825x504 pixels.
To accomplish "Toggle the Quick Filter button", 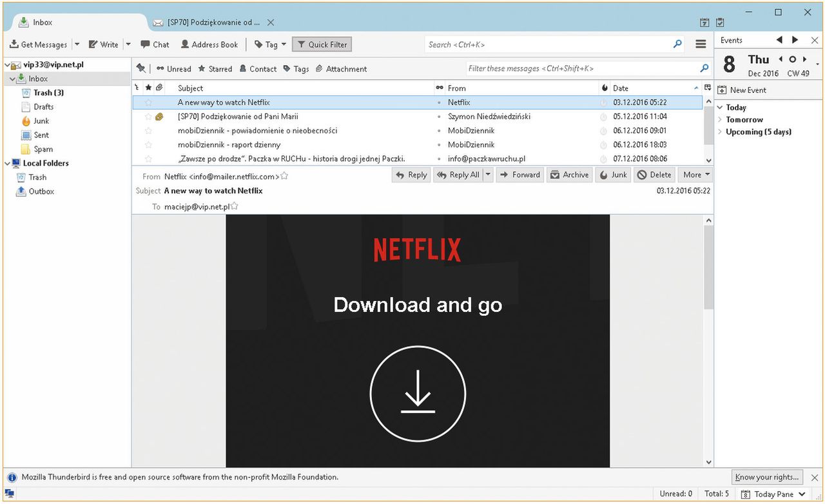I will point(322,44).
